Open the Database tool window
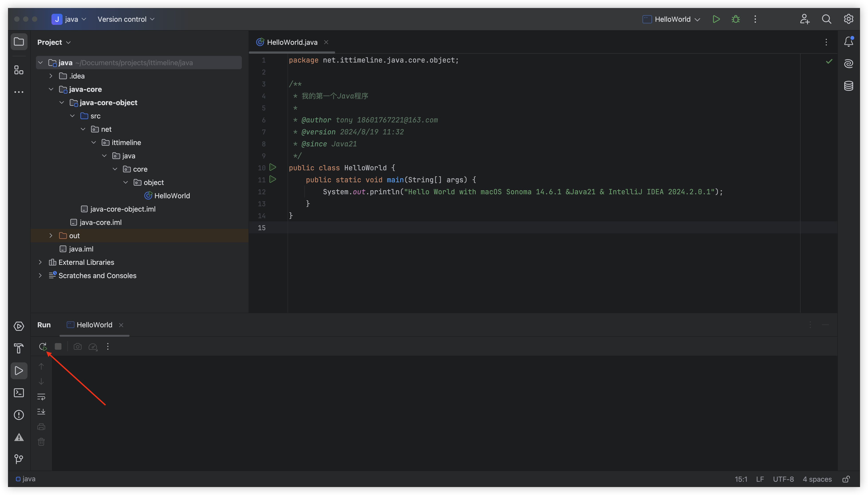 tap(848, 86)
